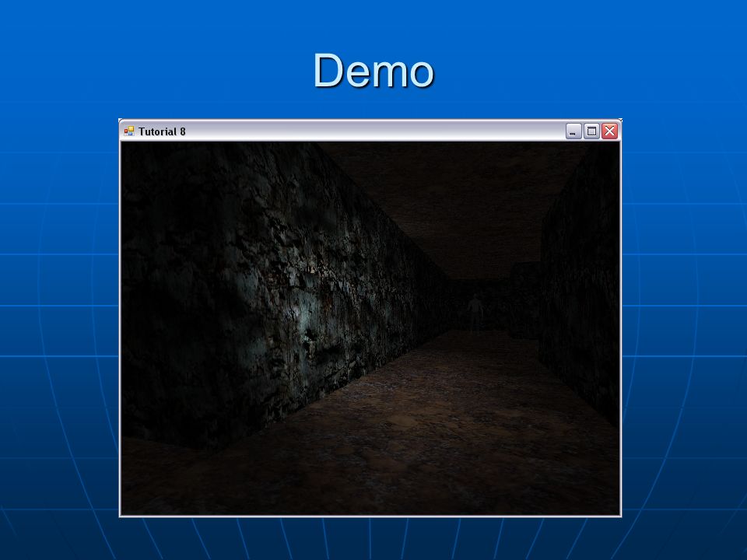This screenshot has height=560, width=747.
Task: Click the Demo slide heading
Action: coord(373,71)
